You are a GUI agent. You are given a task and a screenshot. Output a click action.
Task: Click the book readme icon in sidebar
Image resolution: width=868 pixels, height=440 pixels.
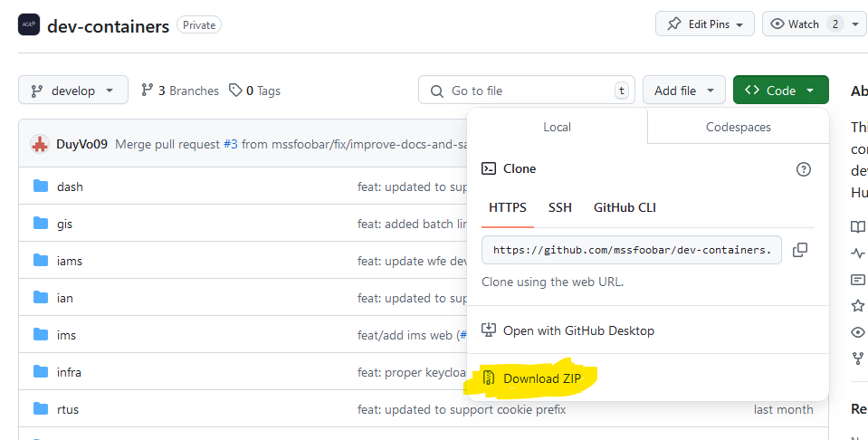coord(857,227)
